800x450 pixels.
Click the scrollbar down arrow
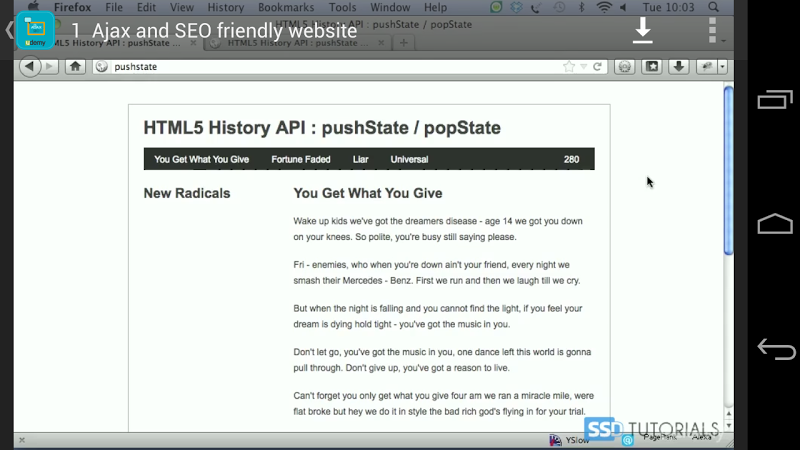tap(729, 426)
